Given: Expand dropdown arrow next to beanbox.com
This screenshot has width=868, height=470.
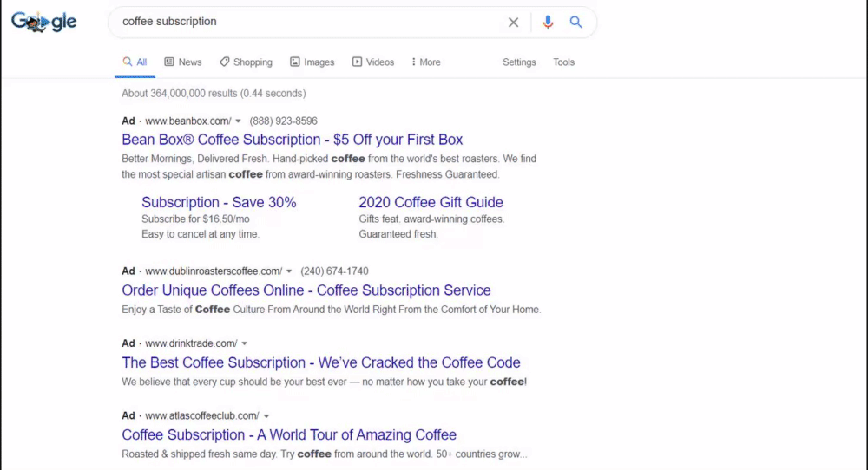Looking at the screenshot, I should click(238, 121).
